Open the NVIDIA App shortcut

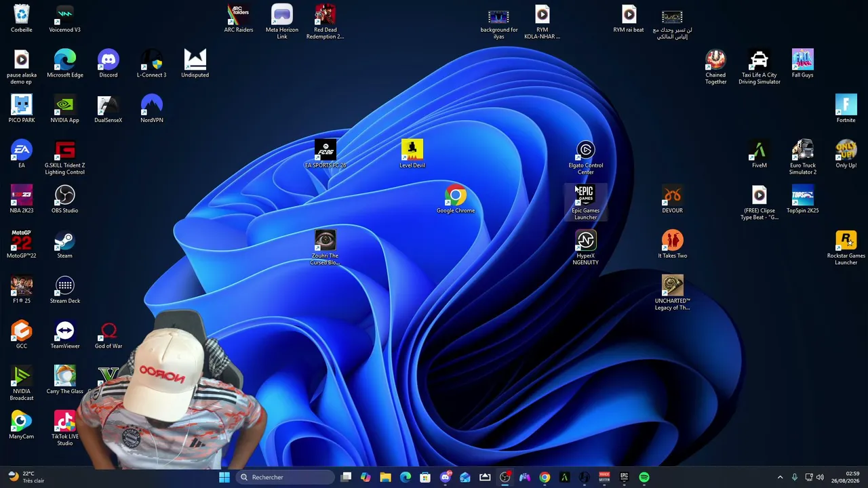(x=65, y=109)
